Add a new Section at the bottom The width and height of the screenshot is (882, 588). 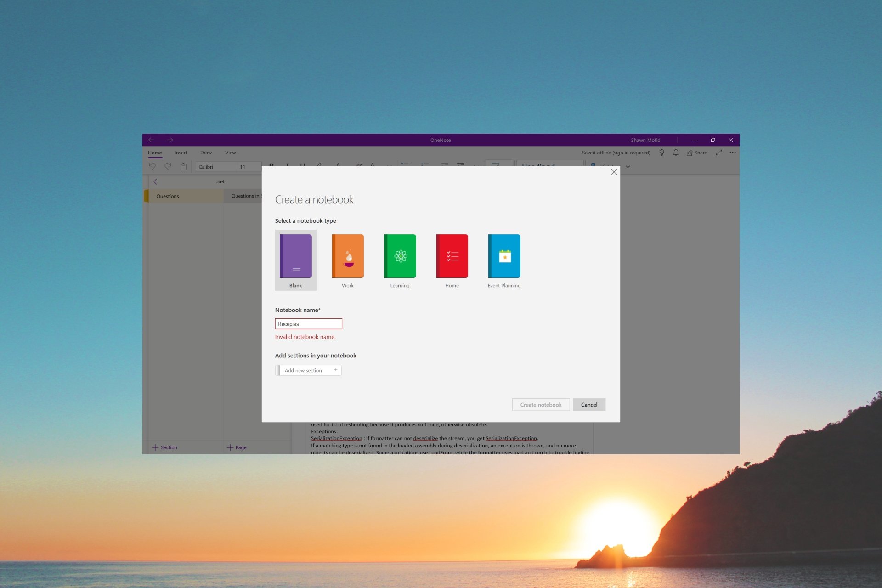click(164, 447)
